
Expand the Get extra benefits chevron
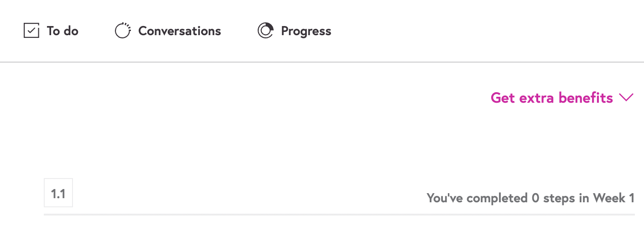click(x=626, y=97)
